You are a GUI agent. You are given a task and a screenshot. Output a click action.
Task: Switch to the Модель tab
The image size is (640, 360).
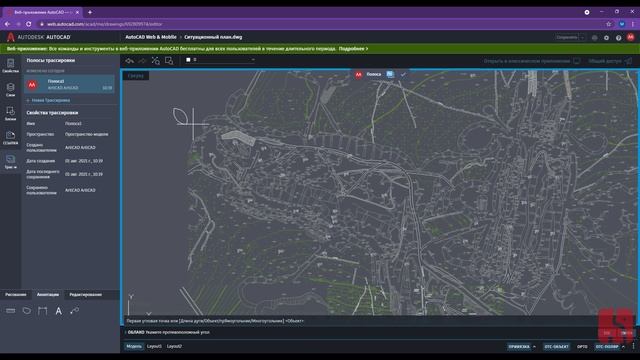(133, 346)
